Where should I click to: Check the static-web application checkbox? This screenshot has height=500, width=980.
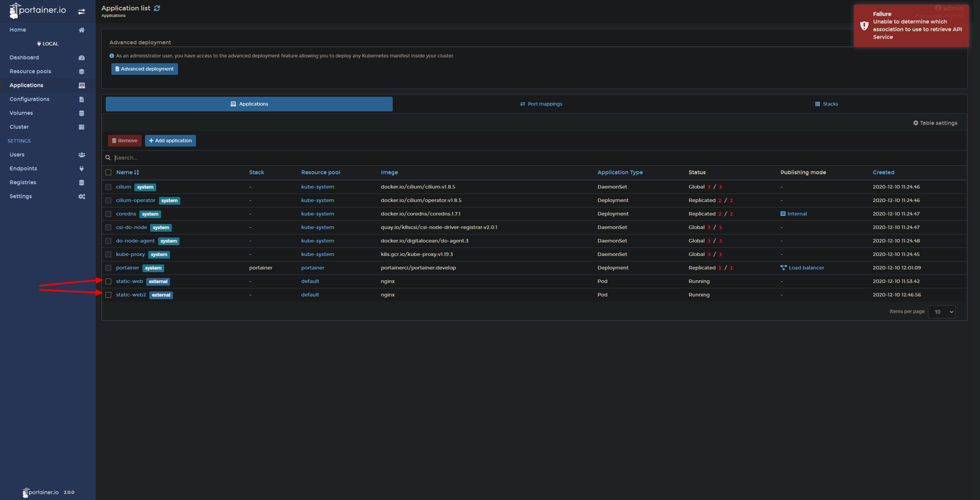108,281
